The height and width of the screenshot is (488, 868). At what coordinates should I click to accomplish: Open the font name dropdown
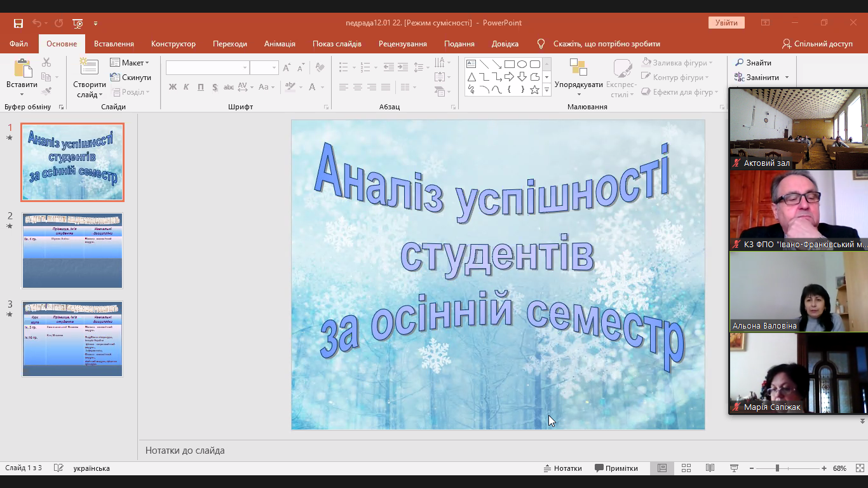tap(245, 67)
